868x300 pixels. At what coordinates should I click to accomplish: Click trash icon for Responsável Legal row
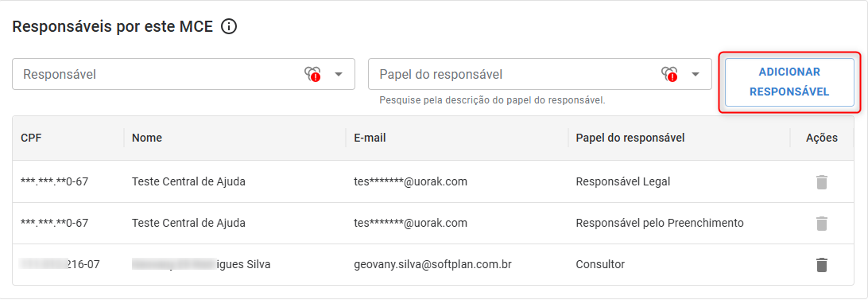click(x=822, y=182)
